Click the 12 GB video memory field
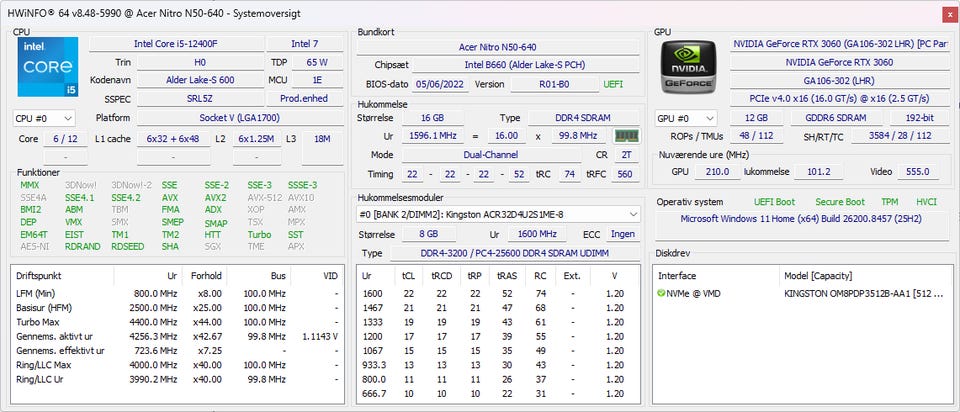 pyautogui.click(x=757, y=118)
